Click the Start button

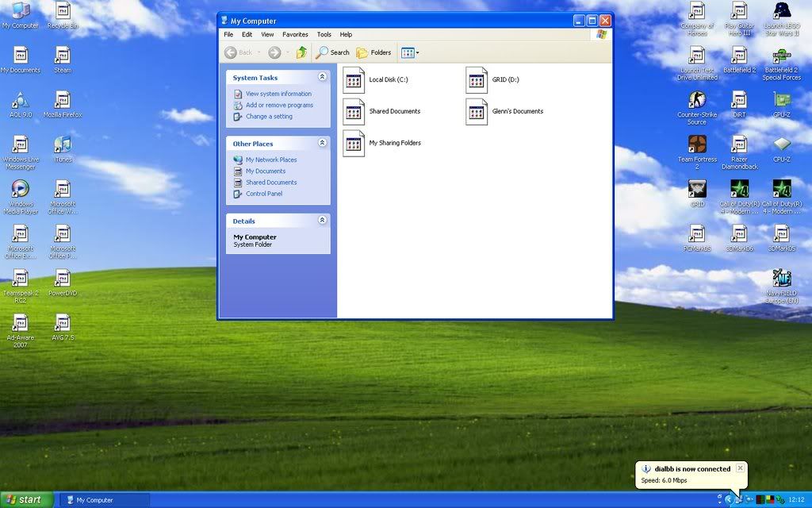[26, 500]
